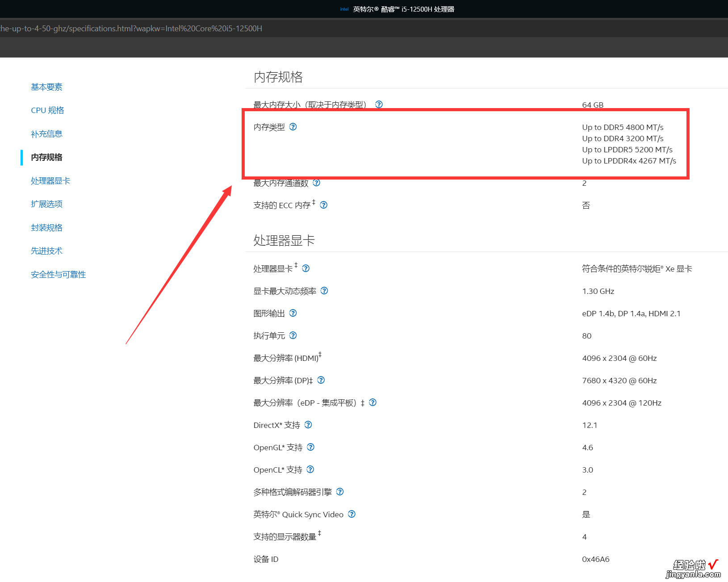
Task: Open help icon next to 图形输出
Action: (x=293, y=313)
